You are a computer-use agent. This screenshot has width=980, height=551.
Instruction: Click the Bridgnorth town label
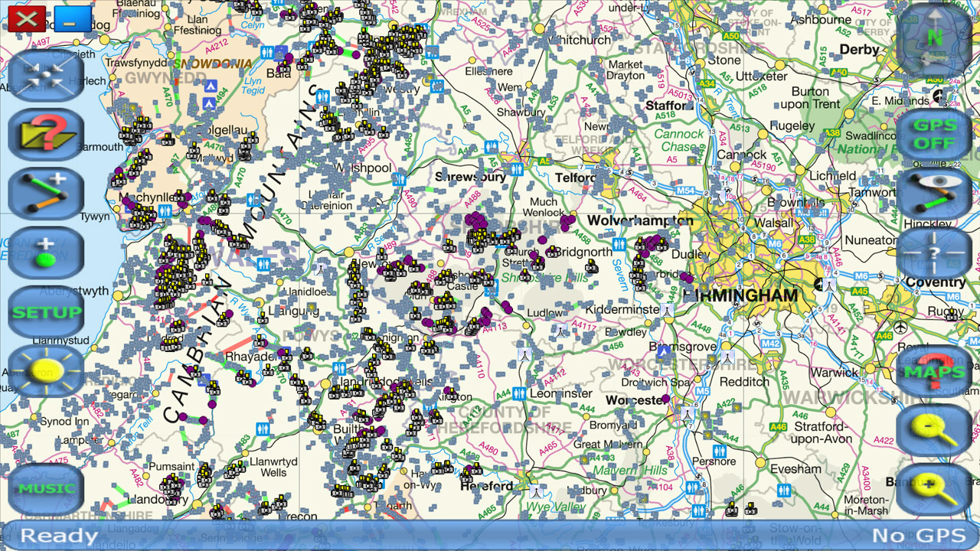click(583, 251)
